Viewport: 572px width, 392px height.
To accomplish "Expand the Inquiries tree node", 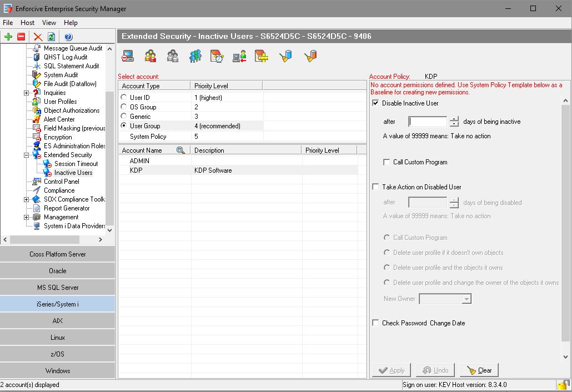I will click(27, 93).
